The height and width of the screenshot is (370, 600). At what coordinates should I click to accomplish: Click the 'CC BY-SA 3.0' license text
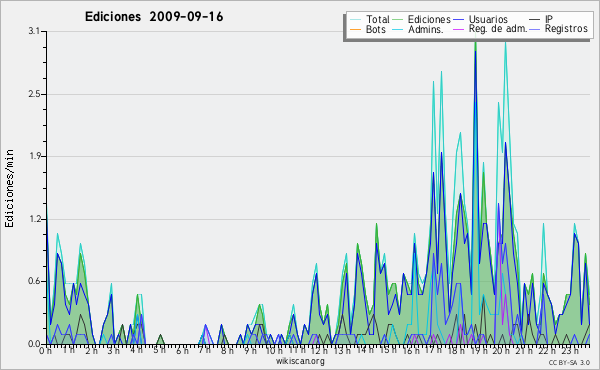[569, 362]
